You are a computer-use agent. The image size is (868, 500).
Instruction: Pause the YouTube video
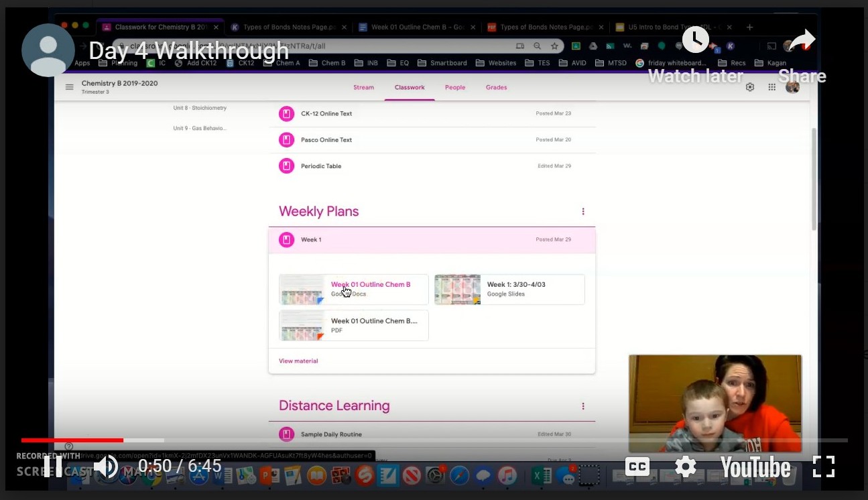(53, 466)
